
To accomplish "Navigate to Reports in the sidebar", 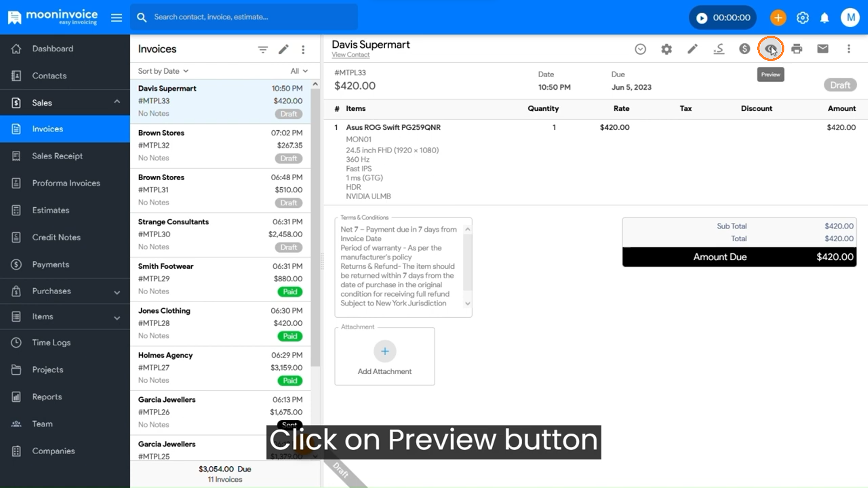I will tap(47, 397).
